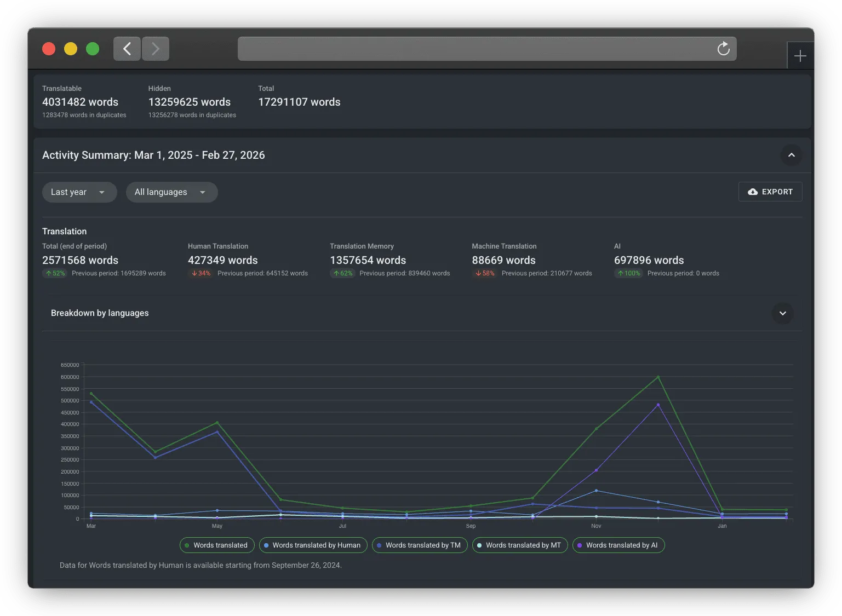The image size is (842, 616).
Task: Open the Last year period dropdown
Action: point(79,192)
